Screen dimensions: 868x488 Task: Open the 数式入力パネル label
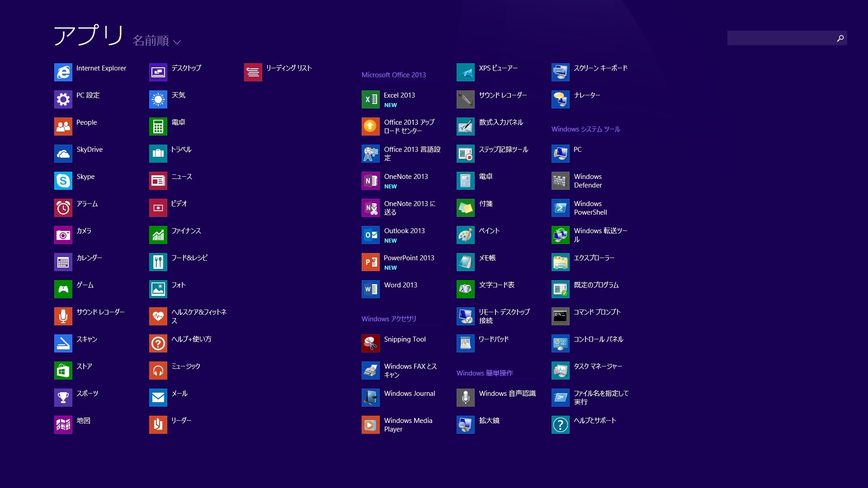tap(501, 122)
